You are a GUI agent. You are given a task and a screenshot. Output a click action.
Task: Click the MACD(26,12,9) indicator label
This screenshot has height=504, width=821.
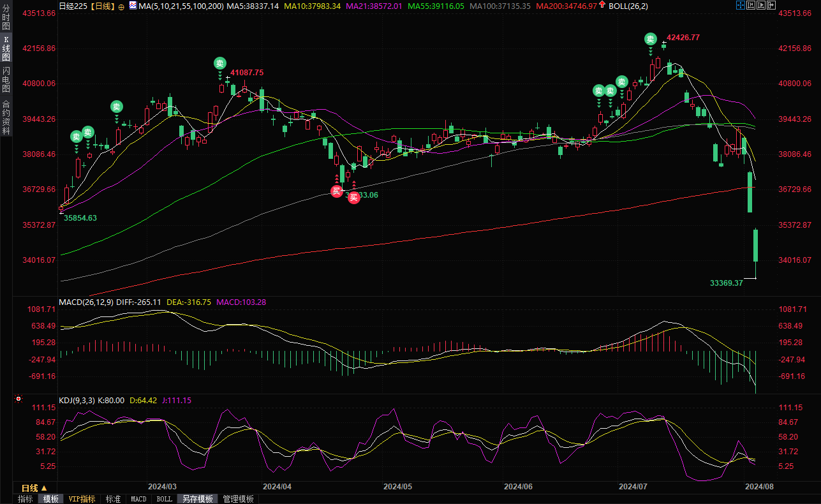[x=86, y=302]
